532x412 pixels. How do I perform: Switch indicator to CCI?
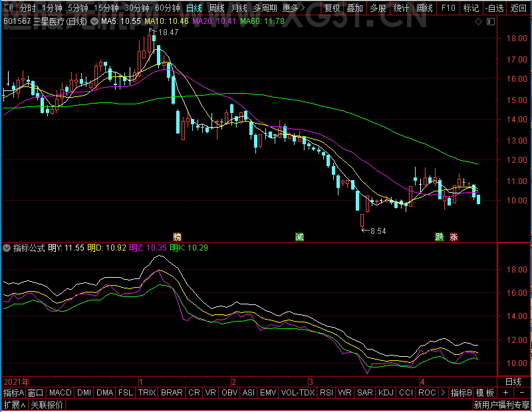pos(406,393)
